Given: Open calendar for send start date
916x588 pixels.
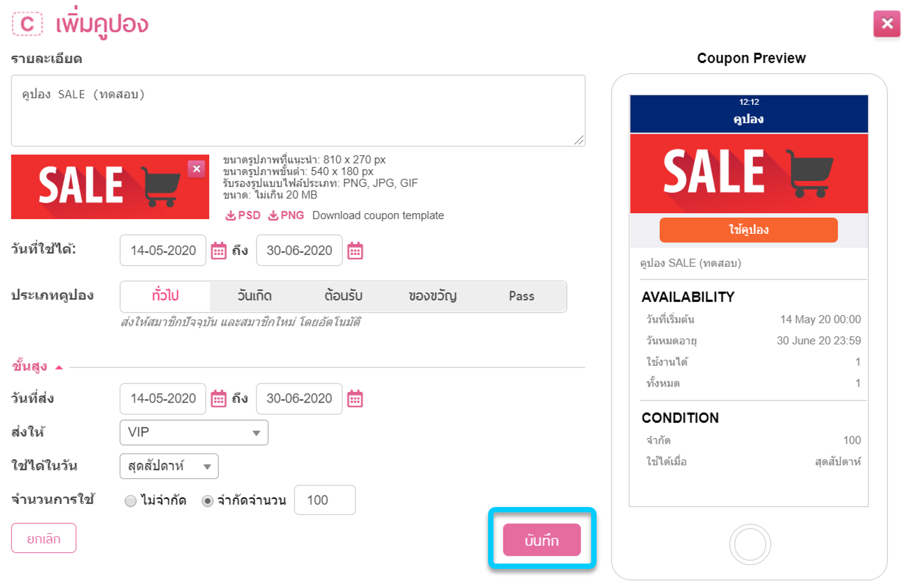Looking at the screenshot, I should click(x=219, y=399).
